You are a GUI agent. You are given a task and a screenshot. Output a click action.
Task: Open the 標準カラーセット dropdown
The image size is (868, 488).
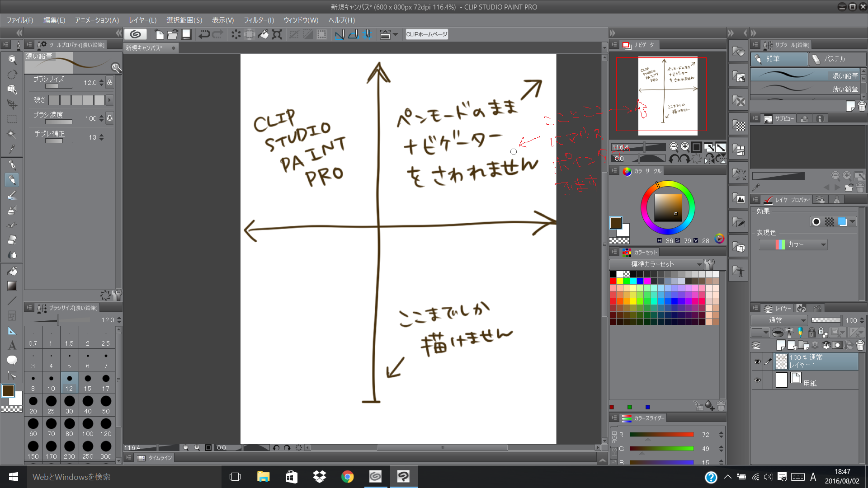656,264
